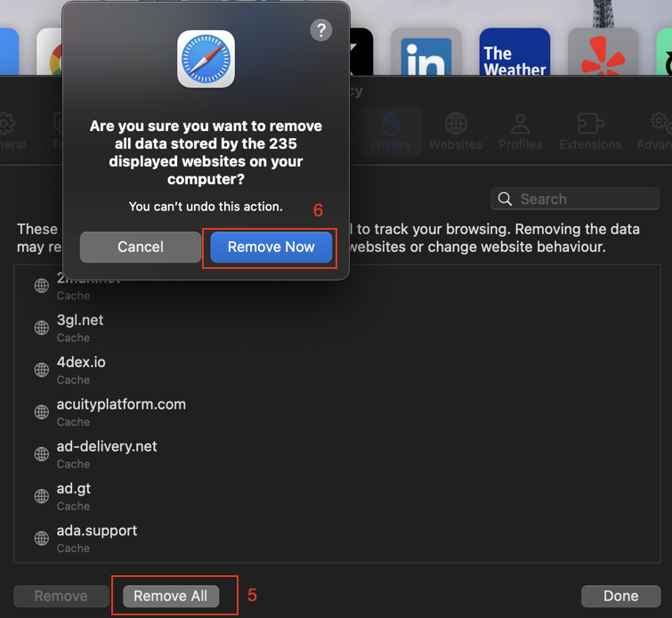Click the Safari compass icon in dialog
Image resolution: width=672 pixels, height=618 pixels.
(206, 59)
